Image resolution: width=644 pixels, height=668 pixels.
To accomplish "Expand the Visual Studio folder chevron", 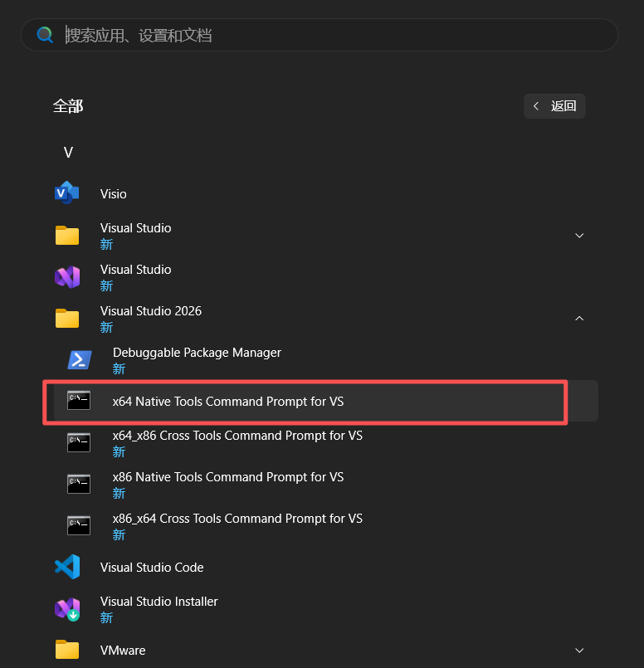I will [579, 235].
